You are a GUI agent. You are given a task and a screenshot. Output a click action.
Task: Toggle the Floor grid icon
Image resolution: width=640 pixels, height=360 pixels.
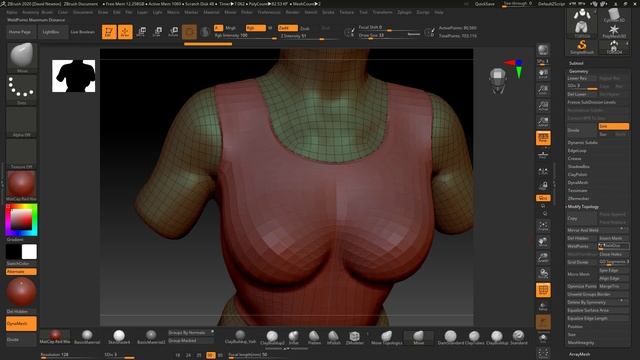[543, 154]
